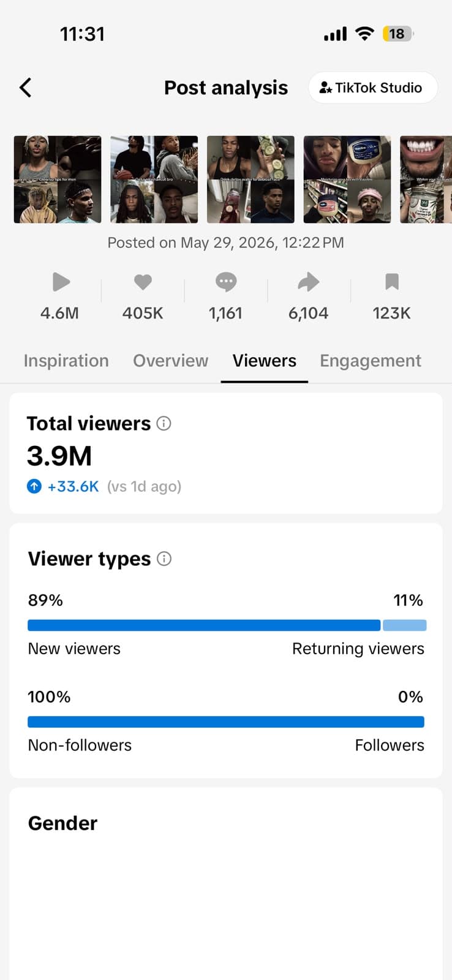
Task: Tap the share arrow icon
Action: (309, 282)
